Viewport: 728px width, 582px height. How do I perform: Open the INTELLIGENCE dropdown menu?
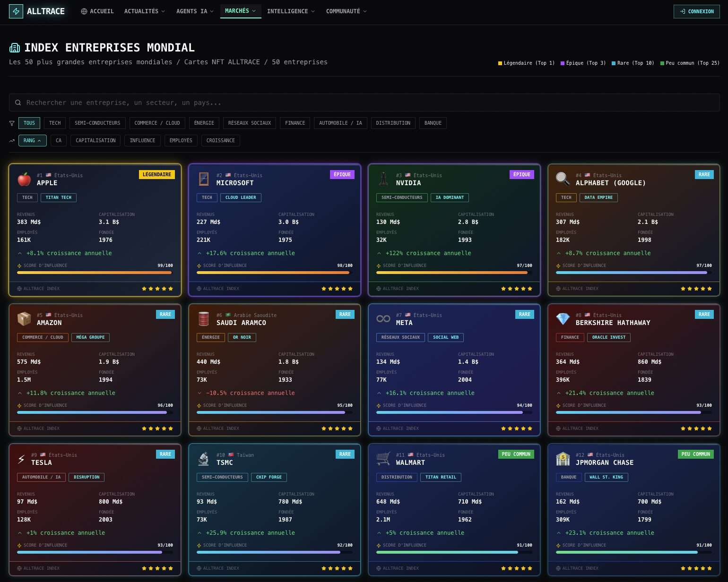pyautogui.click(x=291, y=11)
